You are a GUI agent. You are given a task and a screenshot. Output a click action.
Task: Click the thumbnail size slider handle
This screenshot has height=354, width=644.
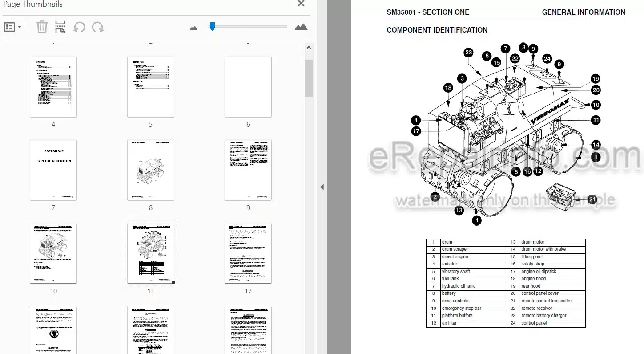coord(212,26)
